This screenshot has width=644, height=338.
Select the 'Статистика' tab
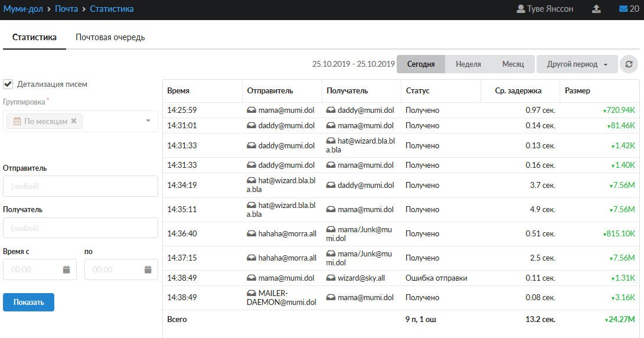tap(34, 37)
